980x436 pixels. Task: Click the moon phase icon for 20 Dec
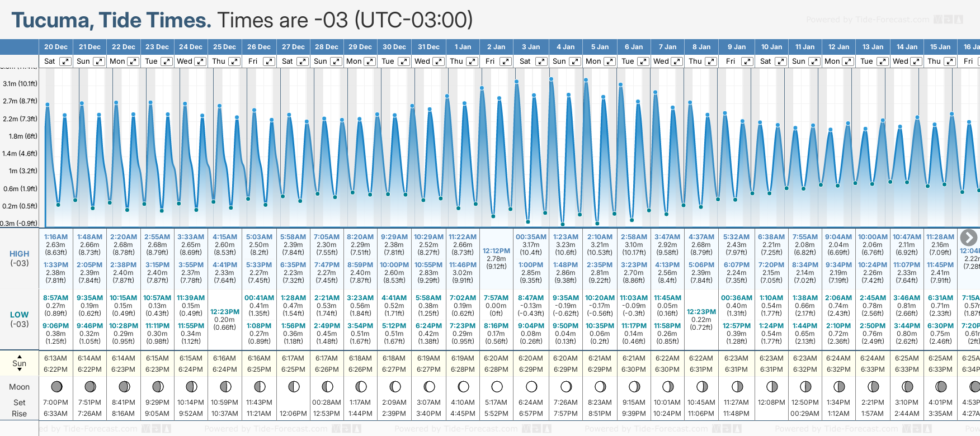56,386
